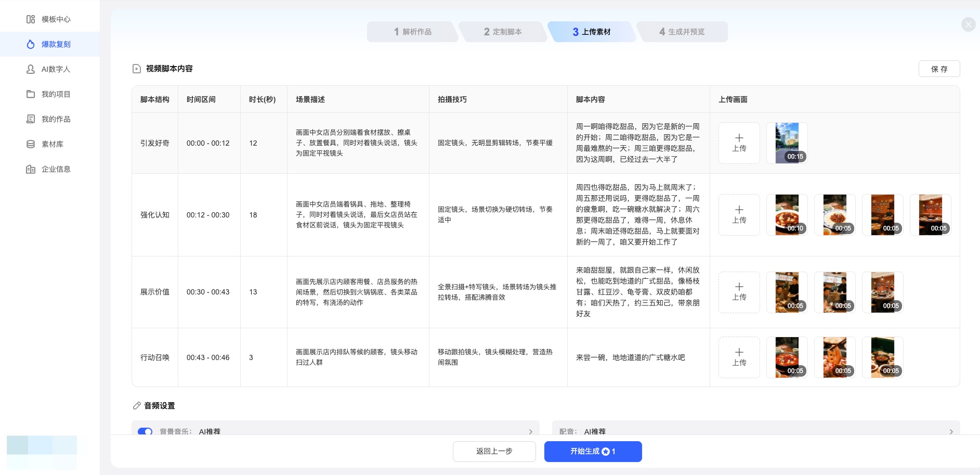Click the 我的作品 document icon

pyautogui.click(x=31, y=119)
